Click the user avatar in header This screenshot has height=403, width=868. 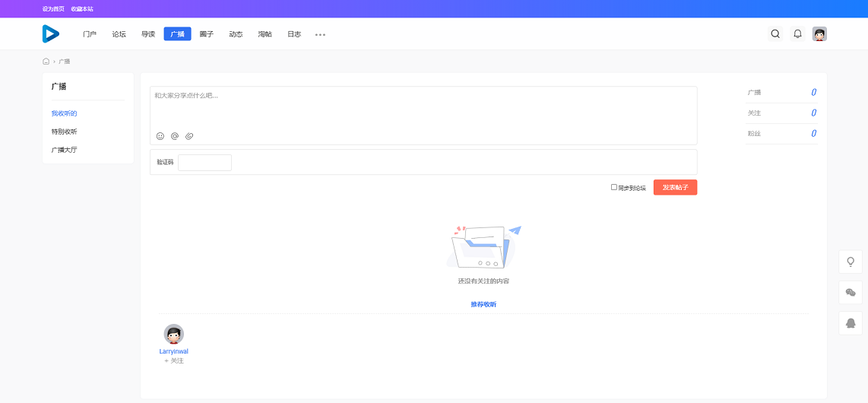click(x=819, y=33)
